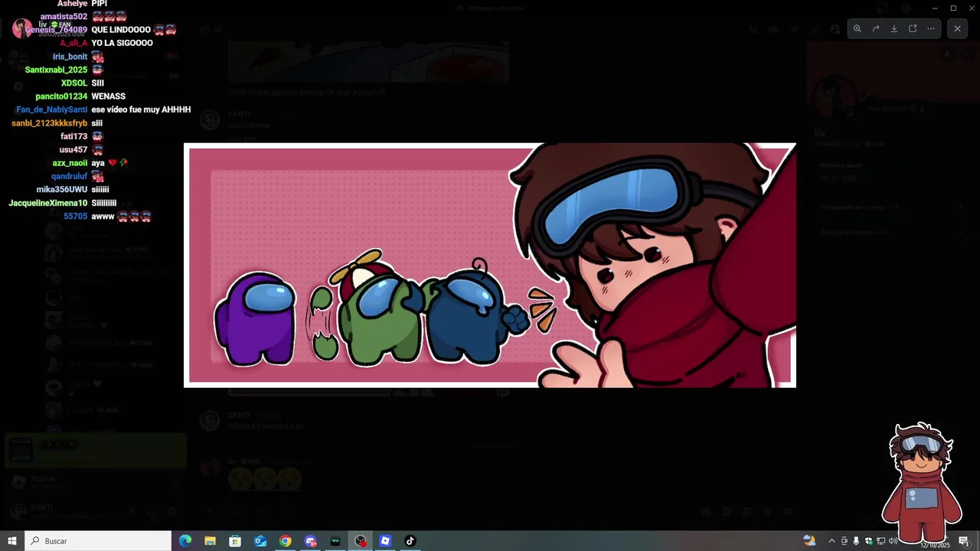The image size is (980, 551).
Task: Open Microsoft Store from taskbar
Action: click(x=235, y=541)
